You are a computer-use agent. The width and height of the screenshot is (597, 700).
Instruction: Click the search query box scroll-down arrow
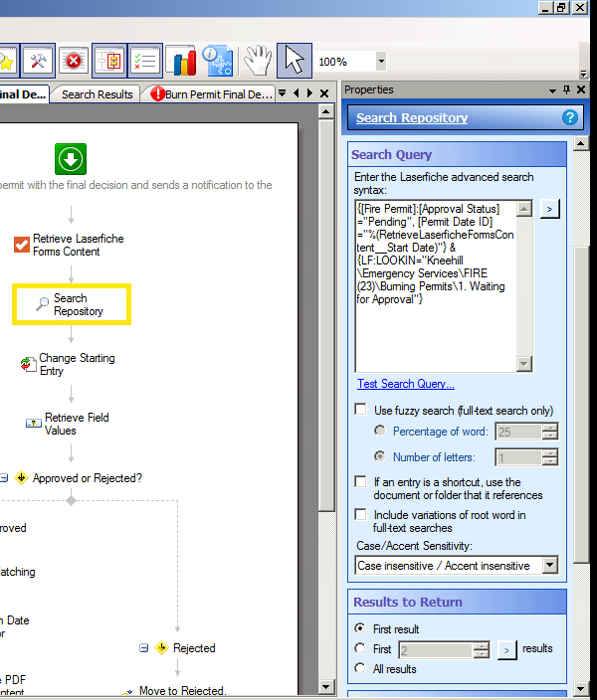[524, 364]
